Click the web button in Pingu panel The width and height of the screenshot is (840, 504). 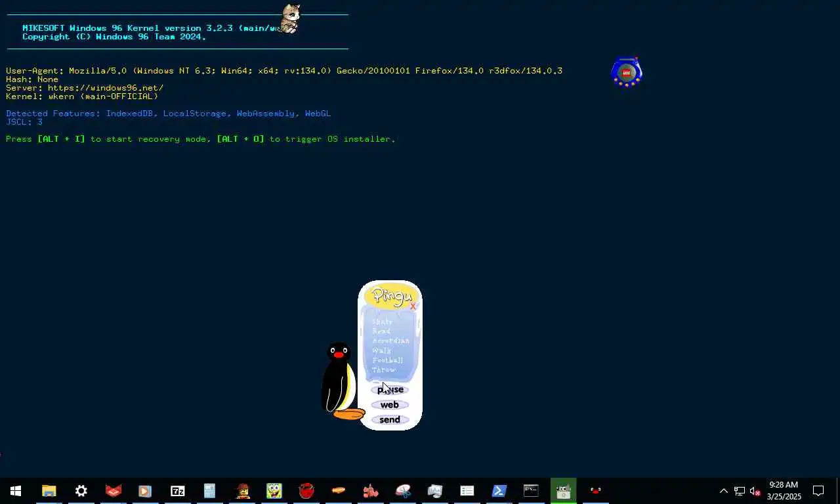coord(390,405)
